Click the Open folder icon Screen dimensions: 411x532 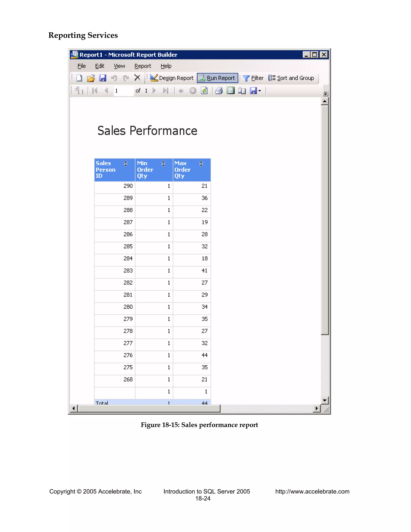click(x=91, y=78)
